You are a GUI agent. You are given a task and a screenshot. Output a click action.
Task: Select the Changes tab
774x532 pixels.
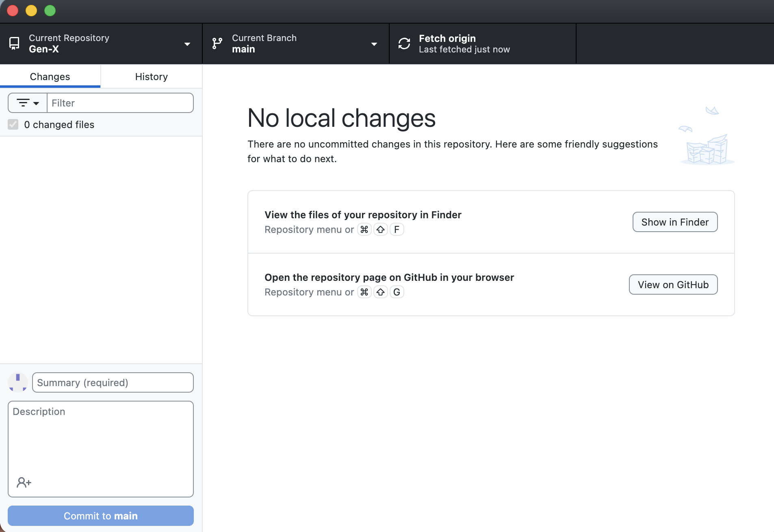click(x=50, y=76)
